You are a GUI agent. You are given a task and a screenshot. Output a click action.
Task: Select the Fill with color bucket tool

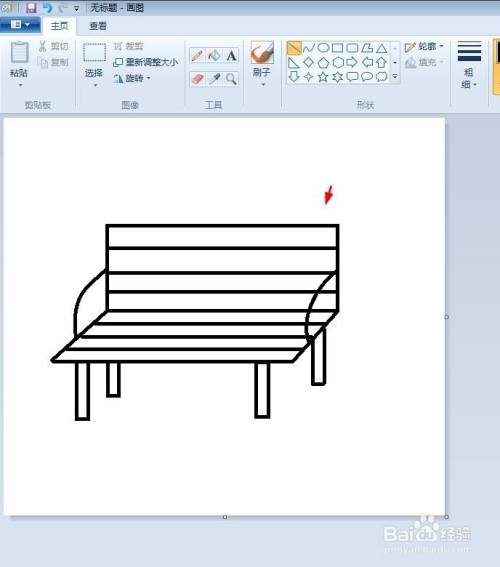[x=214, y=56]
